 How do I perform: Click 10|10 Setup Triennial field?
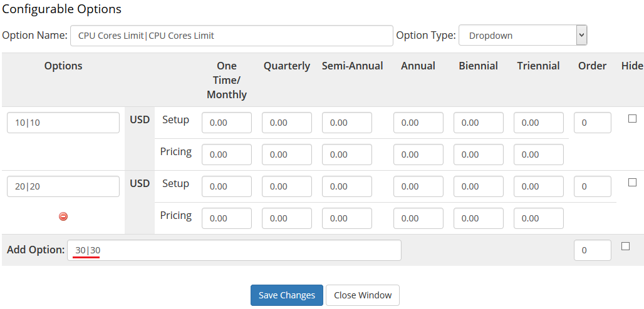[x=539, y=123]
